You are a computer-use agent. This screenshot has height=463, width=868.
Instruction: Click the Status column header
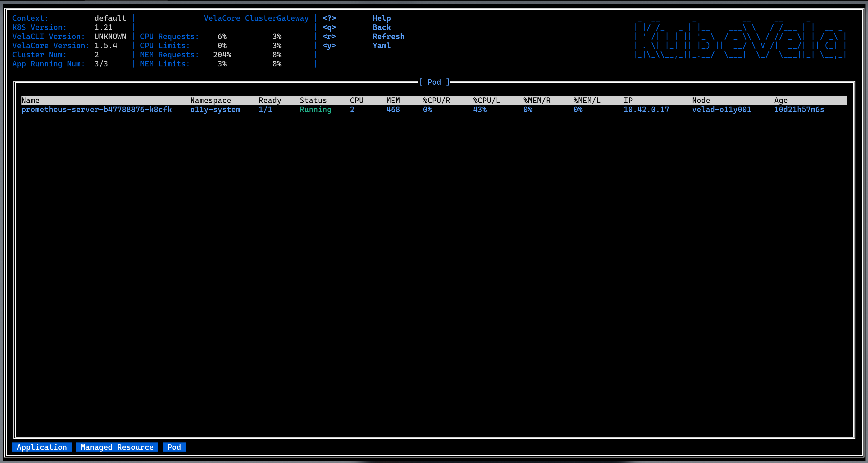tap(313, 100)
